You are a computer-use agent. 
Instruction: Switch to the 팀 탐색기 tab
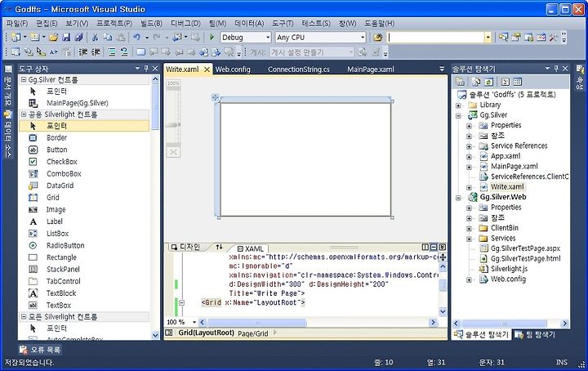tap(535, 334)
